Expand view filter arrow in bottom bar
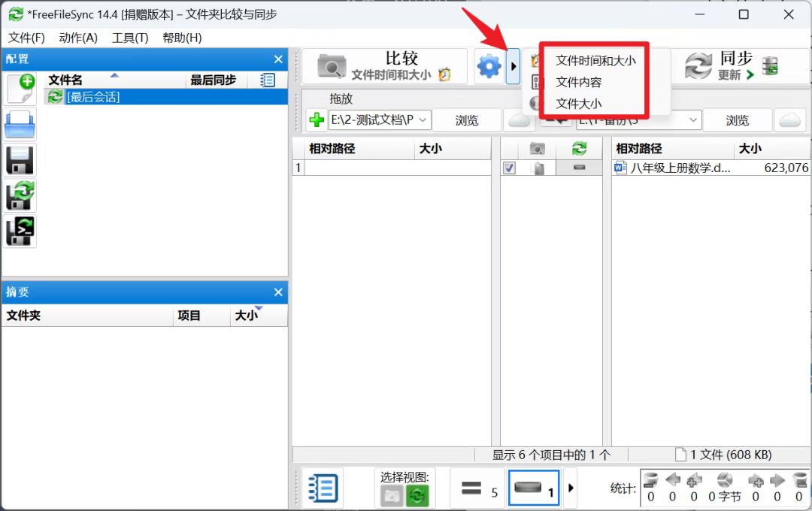The image size is (812, 511). 571,488
